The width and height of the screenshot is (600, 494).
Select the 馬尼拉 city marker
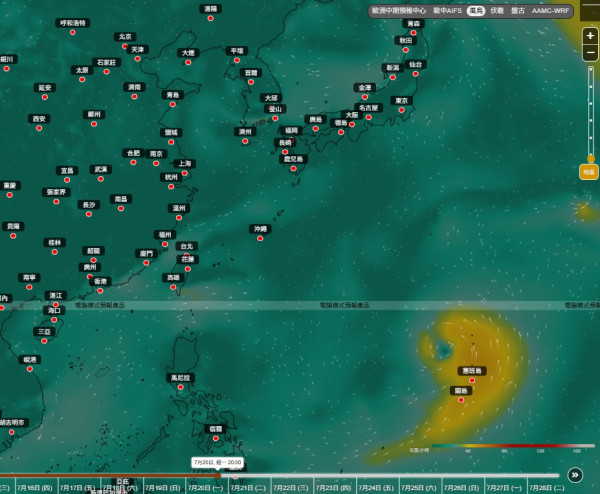point(180,387)
